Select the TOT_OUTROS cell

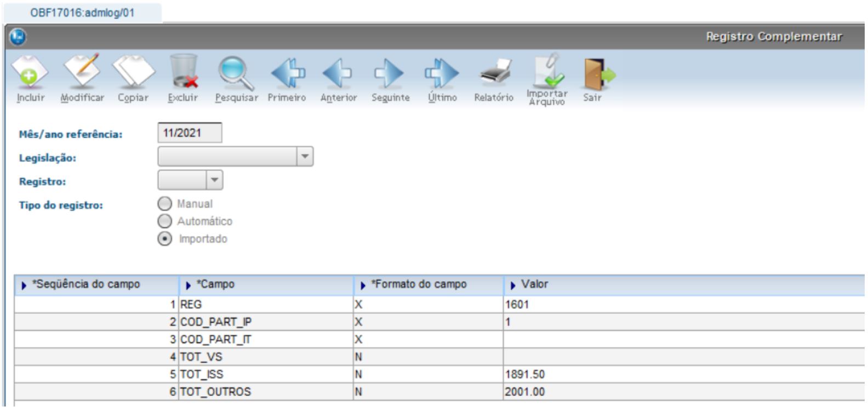point(266,392)
